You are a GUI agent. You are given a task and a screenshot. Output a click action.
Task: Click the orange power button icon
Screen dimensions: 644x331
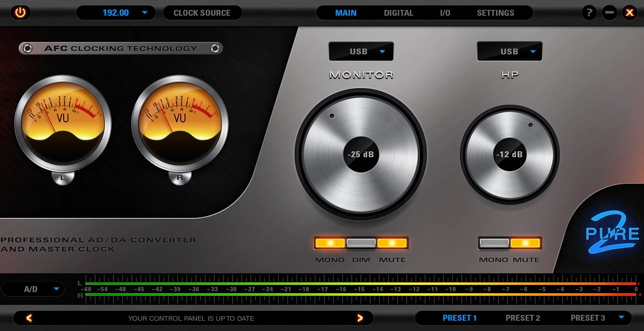[20, 13]
